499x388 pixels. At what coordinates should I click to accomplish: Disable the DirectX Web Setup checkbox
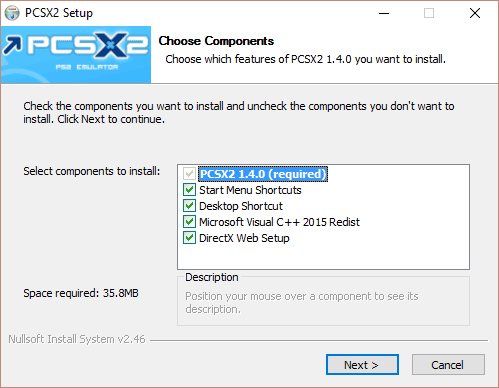point(189,238)
